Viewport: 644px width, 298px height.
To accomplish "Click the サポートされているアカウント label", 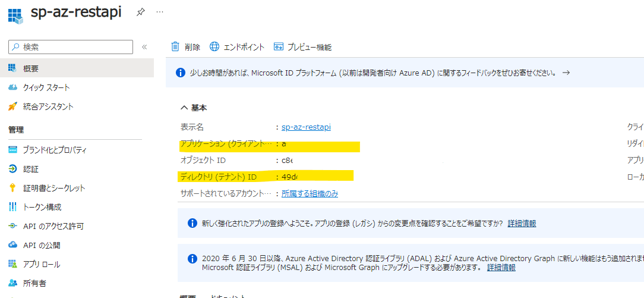I will point(226,193).
